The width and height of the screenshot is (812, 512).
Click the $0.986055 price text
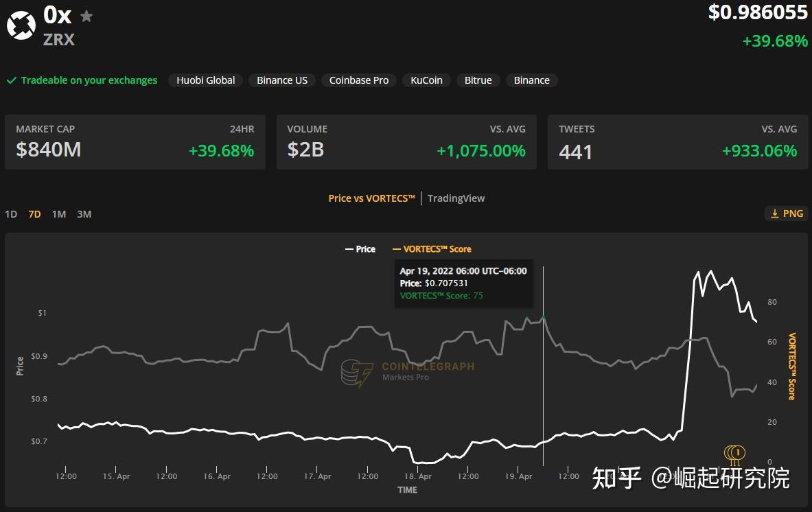(758, 12)
